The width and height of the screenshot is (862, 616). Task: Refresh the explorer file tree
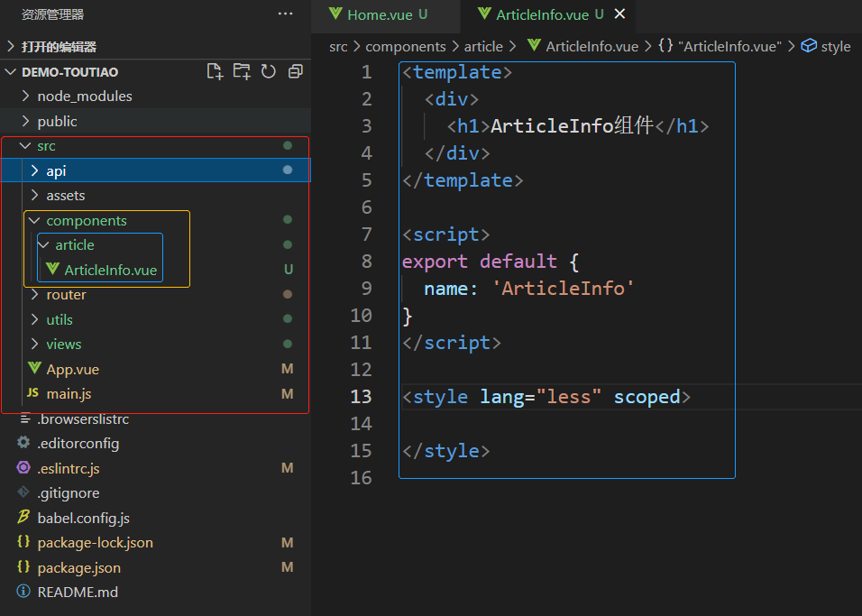[268, 72]
